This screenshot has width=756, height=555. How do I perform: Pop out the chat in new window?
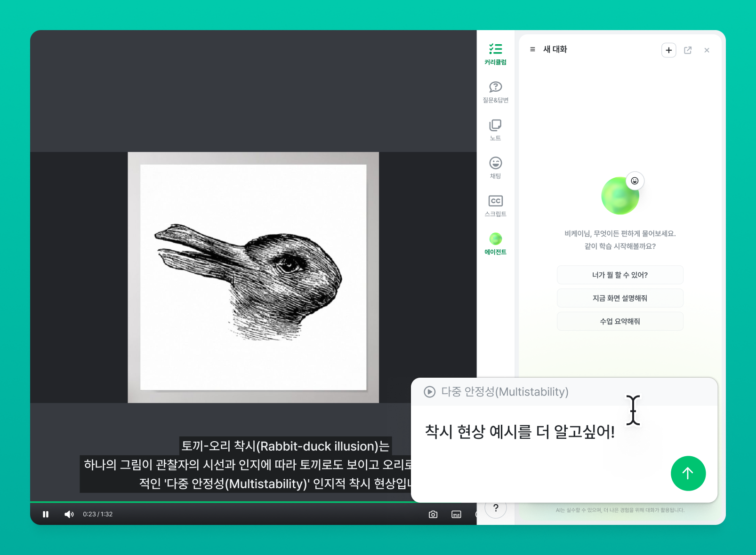[x=688, y=50]
